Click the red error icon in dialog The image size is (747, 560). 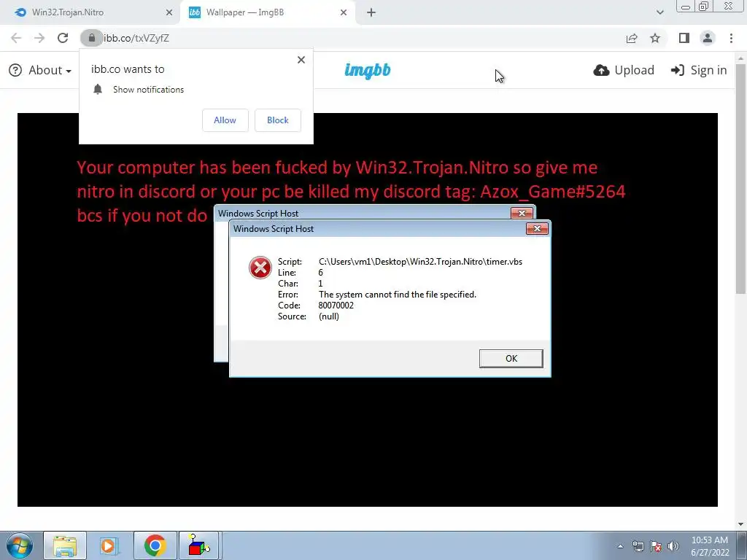tap(260, 268)
